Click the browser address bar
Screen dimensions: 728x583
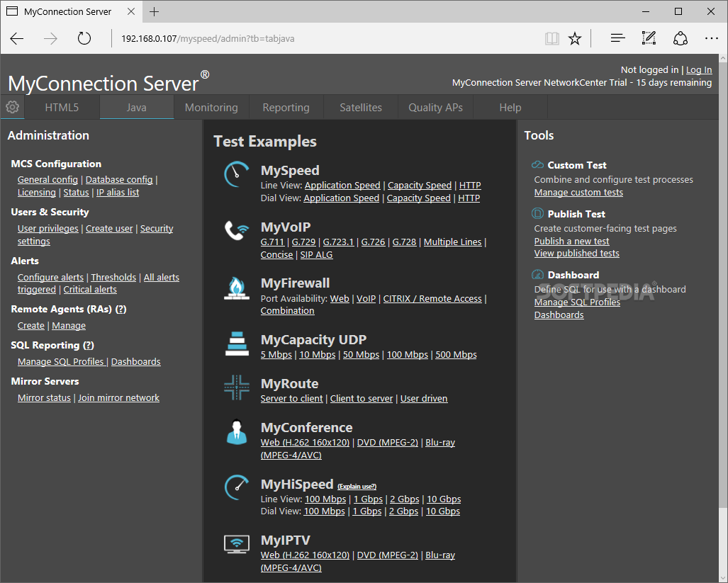325,38
